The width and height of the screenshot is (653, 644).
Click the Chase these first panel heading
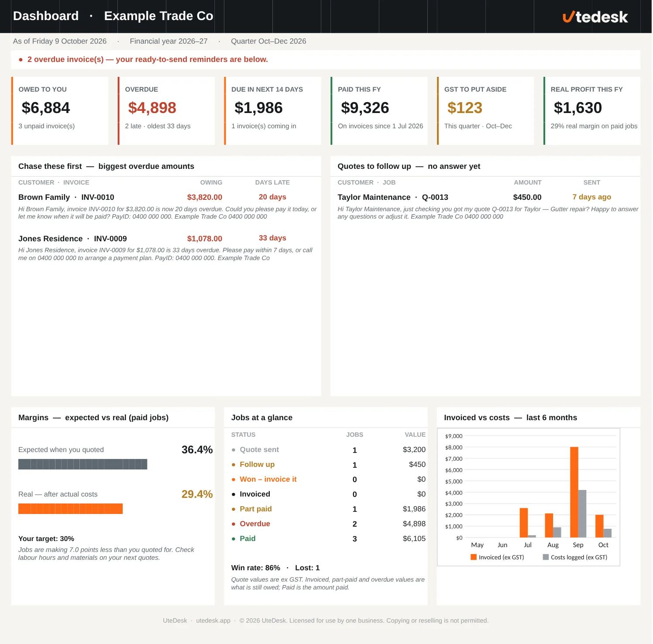coord(106,167)
